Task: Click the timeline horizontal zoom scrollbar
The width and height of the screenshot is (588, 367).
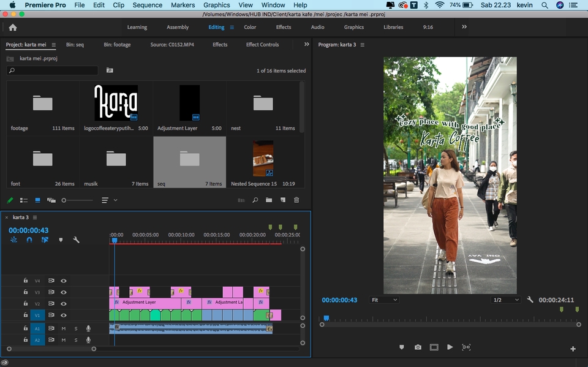Action: click(51, 349)
